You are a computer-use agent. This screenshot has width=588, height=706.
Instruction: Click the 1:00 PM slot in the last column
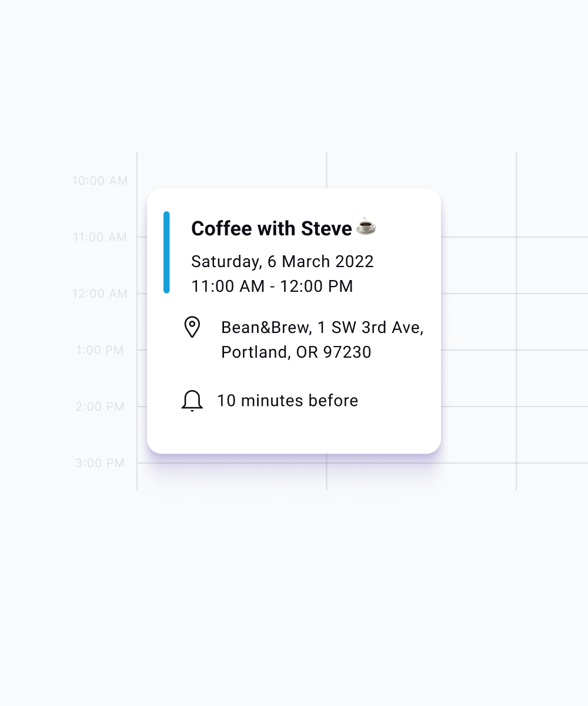coord(552,378)
